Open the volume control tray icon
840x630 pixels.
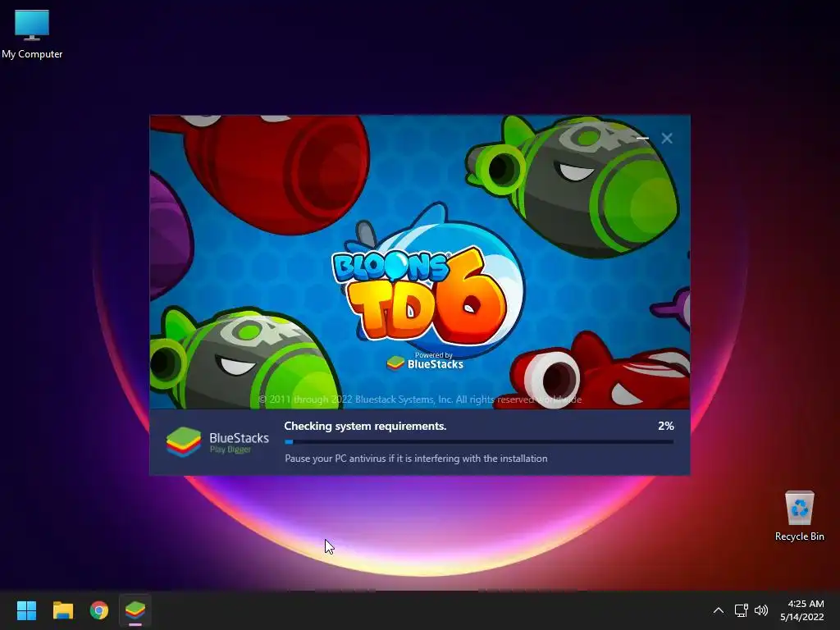pyautogui.click(x=760, y=610)
